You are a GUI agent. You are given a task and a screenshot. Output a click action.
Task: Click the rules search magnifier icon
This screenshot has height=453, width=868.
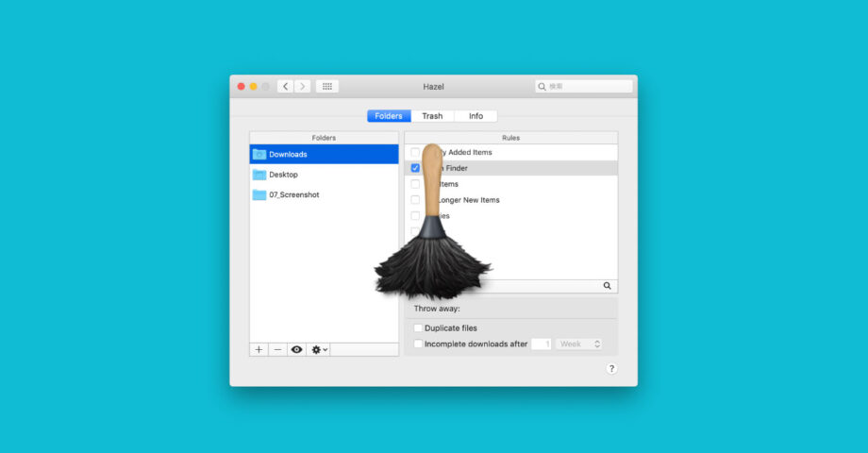click(x=608, y=285)
